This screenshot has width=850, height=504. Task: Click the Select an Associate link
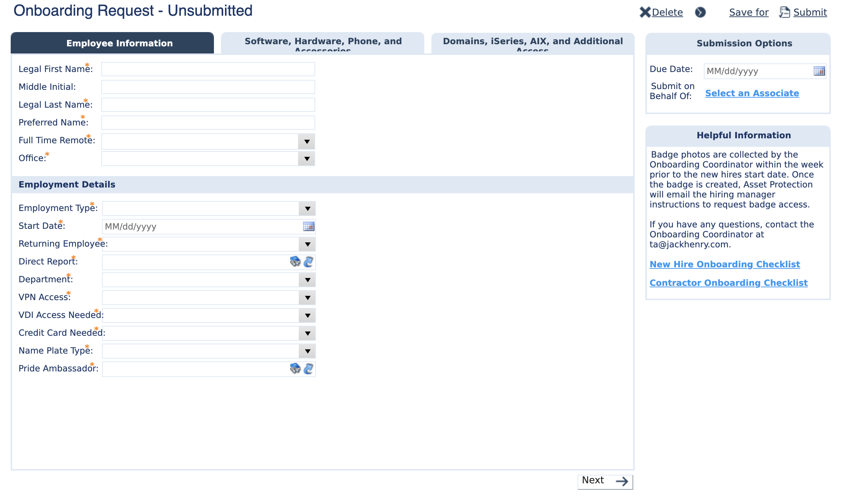(x=752, y=93)
